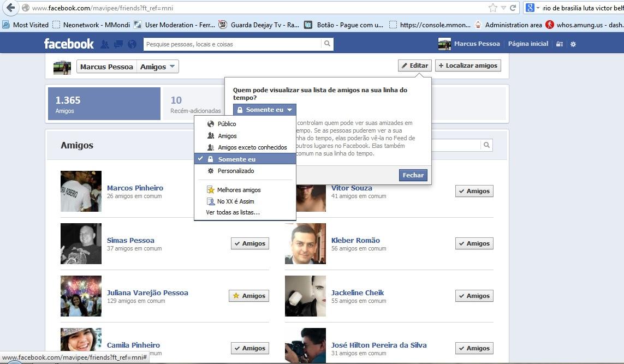Open Jackeline Cheik's profile link
Screen dimensions: 624x364
(358, 293)
